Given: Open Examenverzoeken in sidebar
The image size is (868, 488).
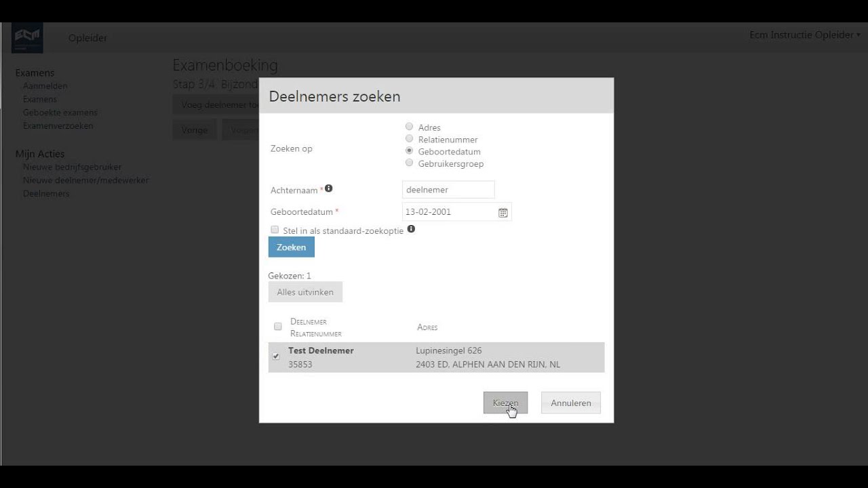Looking at the screenshot, I should pos(58,125).
